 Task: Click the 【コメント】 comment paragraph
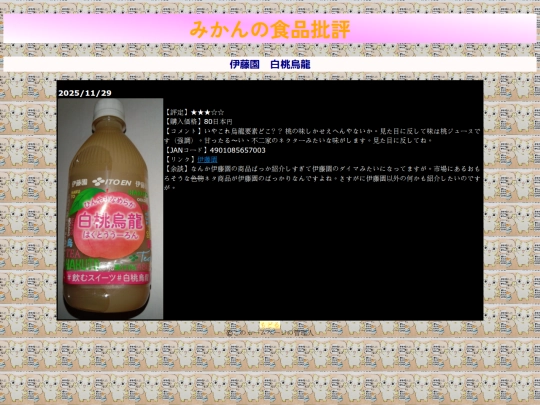[x=322, y=136]
